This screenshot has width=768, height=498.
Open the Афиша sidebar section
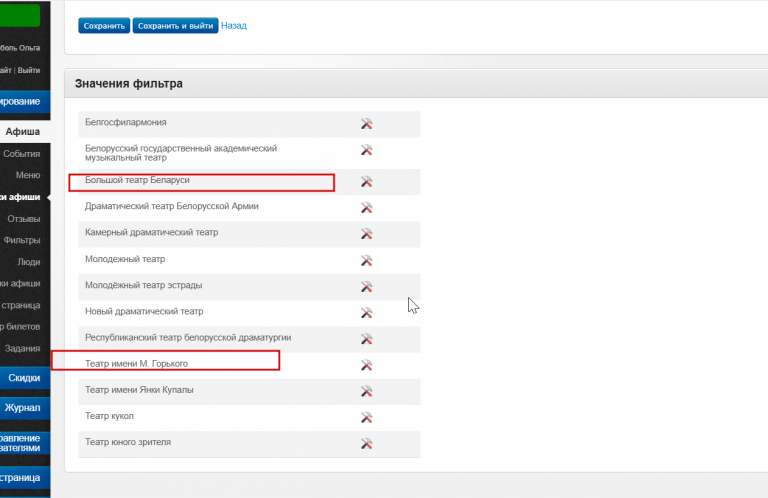[x=24, y=132]
